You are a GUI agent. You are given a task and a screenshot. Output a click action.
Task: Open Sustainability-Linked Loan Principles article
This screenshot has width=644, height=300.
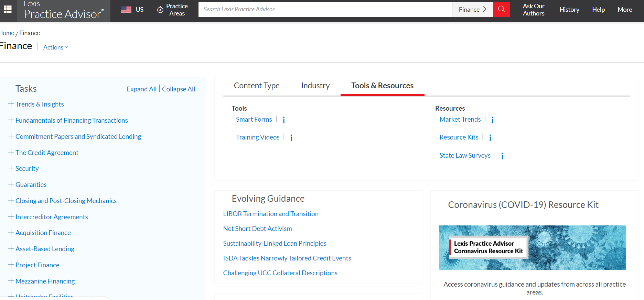pyautogui.click(x=275, y=243)
